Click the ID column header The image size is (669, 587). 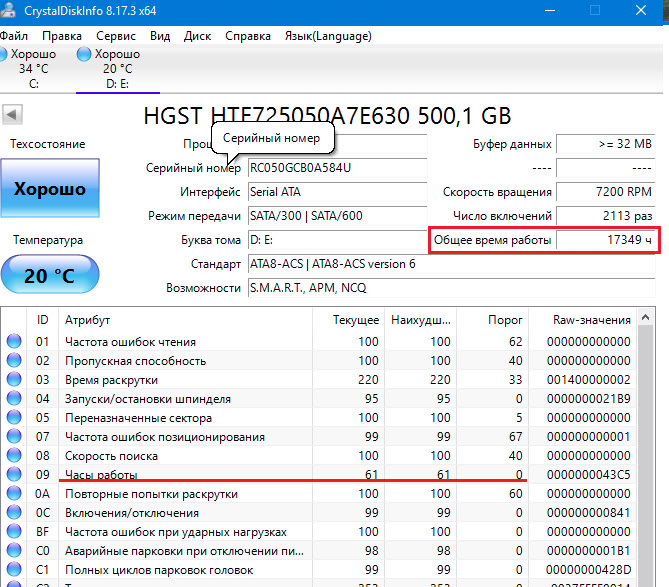tap(42, 320)
